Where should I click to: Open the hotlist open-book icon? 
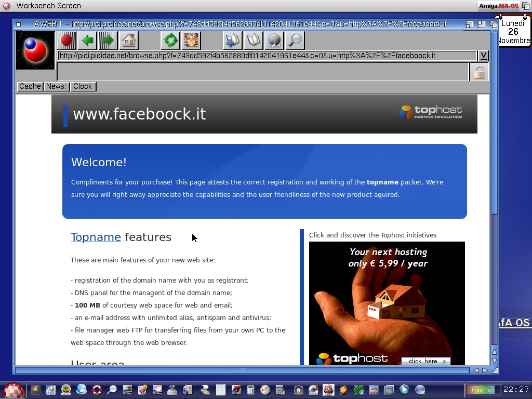coord(254,41)
